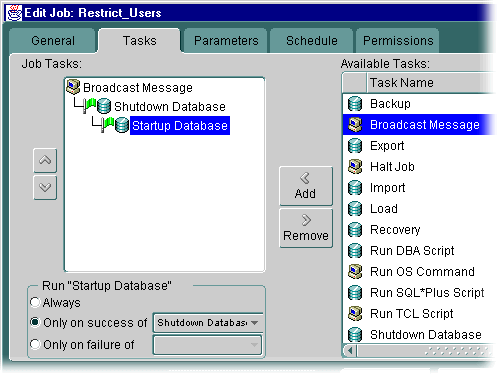Screen dimensions: 498x375
Task: Click the database icon beside Startup Database in Job Tasks
Action: (122, 125)
